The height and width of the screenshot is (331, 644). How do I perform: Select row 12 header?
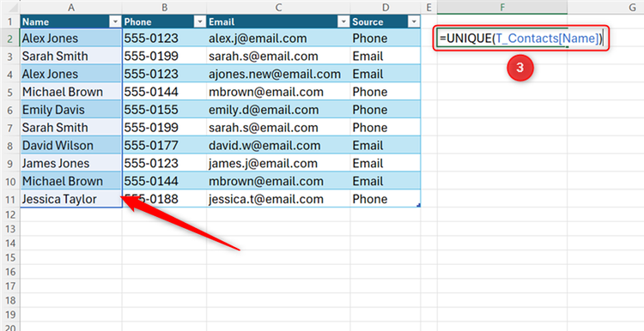[10, 214]
